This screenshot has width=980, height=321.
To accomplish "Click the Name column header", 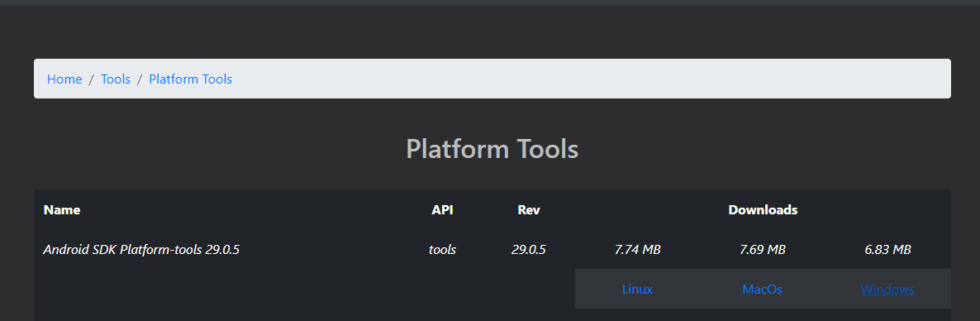I will click(62, 209).
